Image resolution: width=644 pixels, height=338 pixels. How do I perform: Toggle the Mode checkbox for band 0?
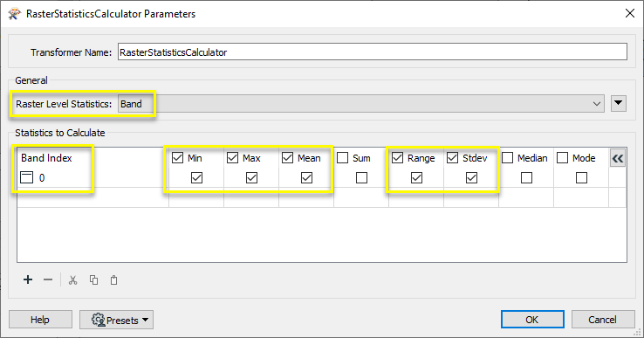[581, 177]
